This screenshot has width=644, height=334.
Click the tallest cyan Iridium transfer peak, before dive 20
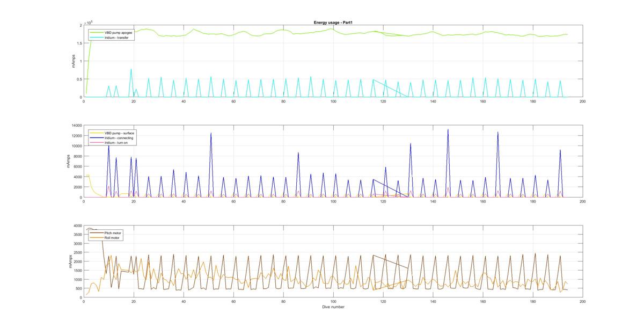click(131, 70)
